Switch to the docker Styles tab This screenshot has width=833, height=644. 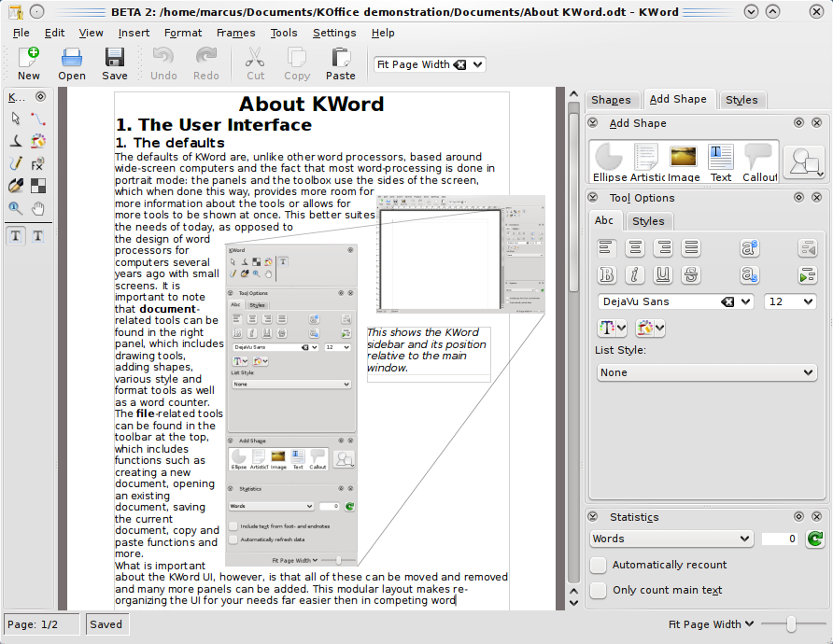(x=741, y=100)
